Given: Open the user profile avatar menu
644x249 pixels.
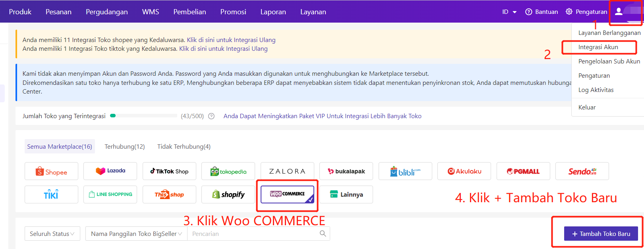Looking at the screenshot, I should (x=619, y=11).
